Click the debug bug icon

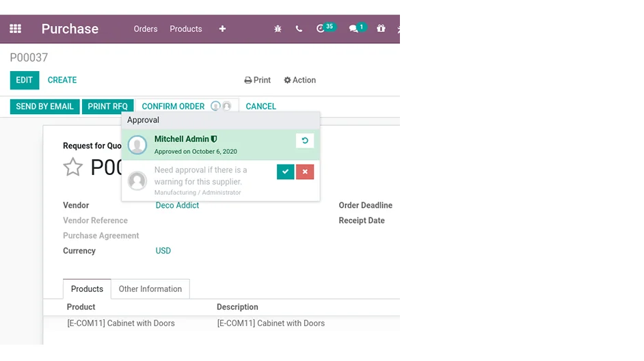pos(278,29)
